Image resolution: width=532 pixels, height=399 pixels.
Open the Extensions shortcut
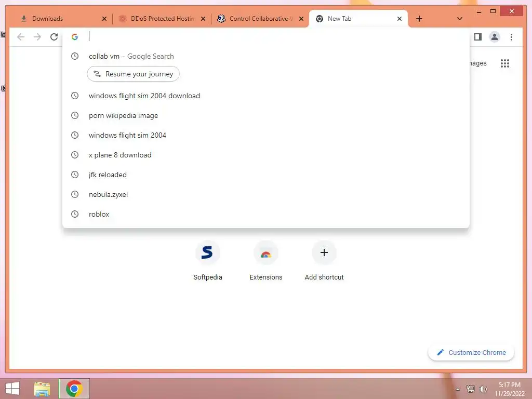point(266,261)
